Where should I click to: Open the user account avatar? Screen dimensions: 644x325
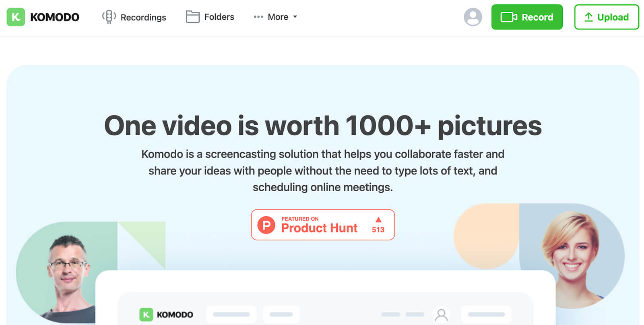(473, 17)
